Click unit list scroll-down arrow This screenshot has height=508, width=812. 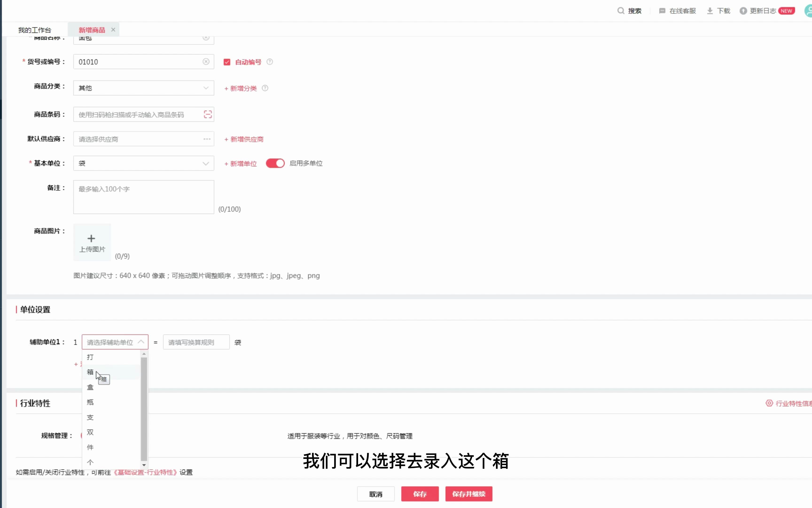(x=144, y=465)
